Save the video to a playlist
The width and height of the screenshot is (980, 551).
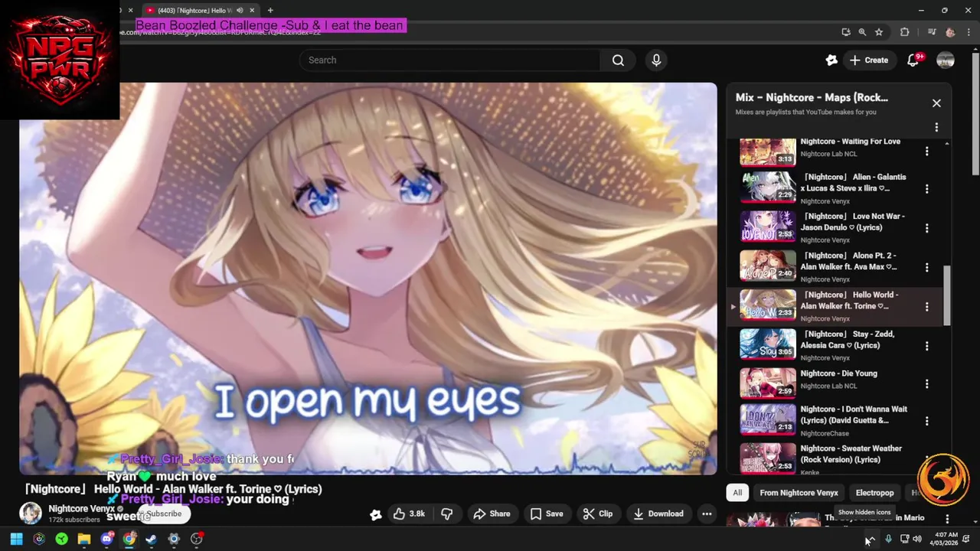point(547,514)
